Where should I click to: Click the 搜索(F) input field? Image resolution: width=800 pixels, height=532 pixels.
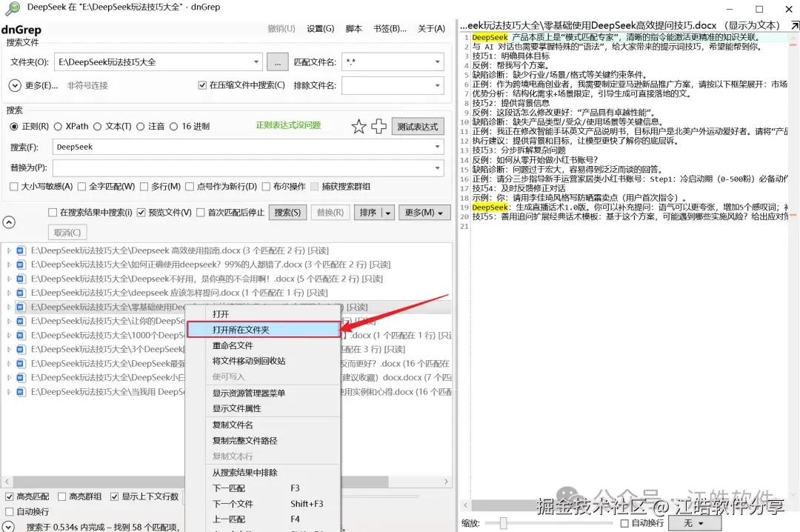coord(242,147)
